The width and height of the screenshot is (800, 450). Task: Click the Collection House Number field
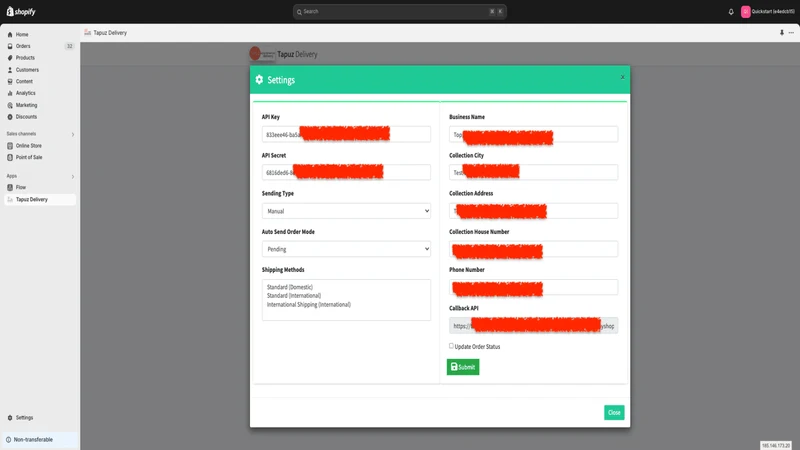pos(533,249)
